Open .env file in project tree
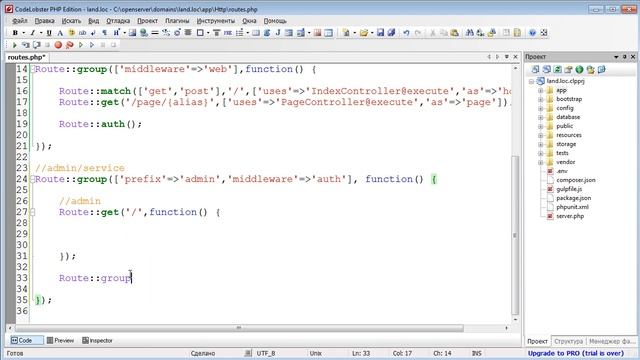 (x=562, y=171)
